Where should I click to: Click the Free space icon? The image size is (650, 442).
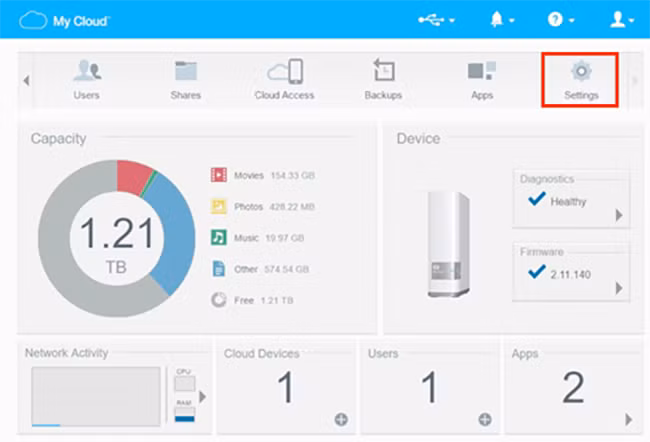pos(218,300)
